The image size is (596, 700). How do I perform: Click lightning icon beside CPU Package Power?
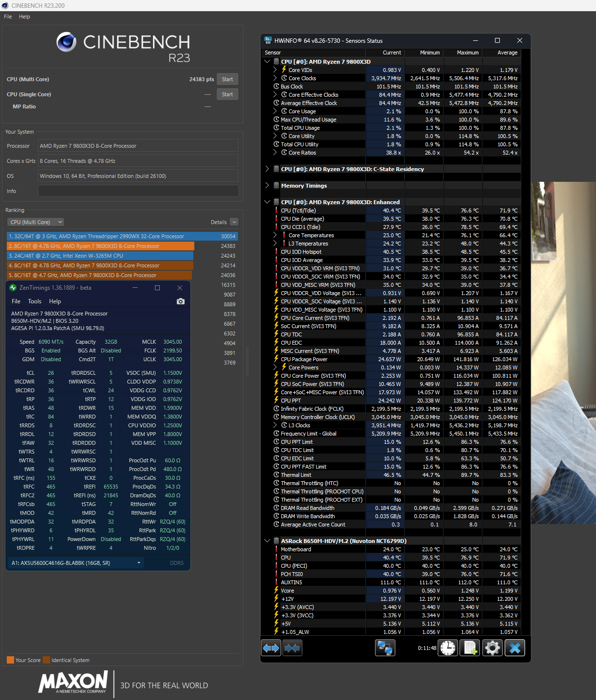point(276,359)
